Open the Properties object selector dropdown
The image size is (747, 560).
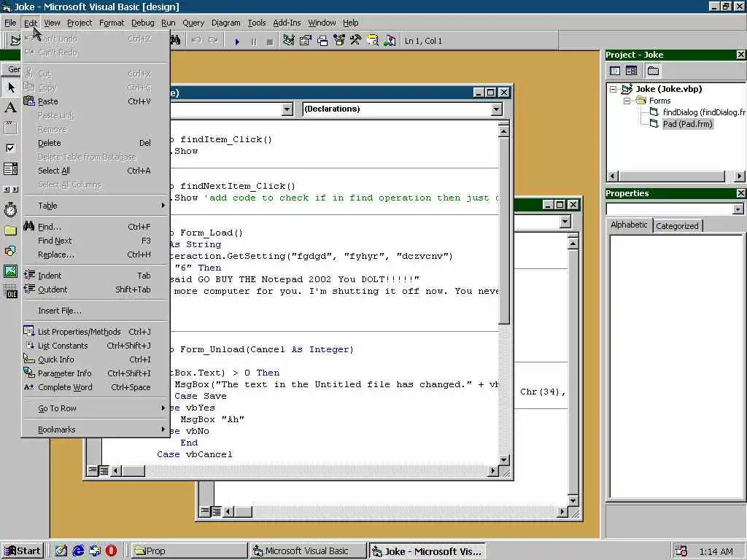(x=738, y=209)
